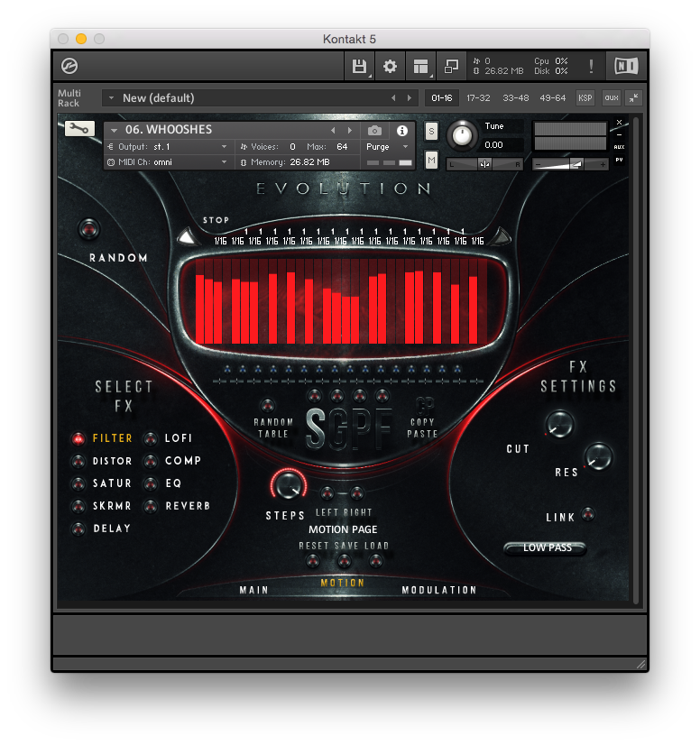
Task: Click the CUT knob
Action: point(559,424)
